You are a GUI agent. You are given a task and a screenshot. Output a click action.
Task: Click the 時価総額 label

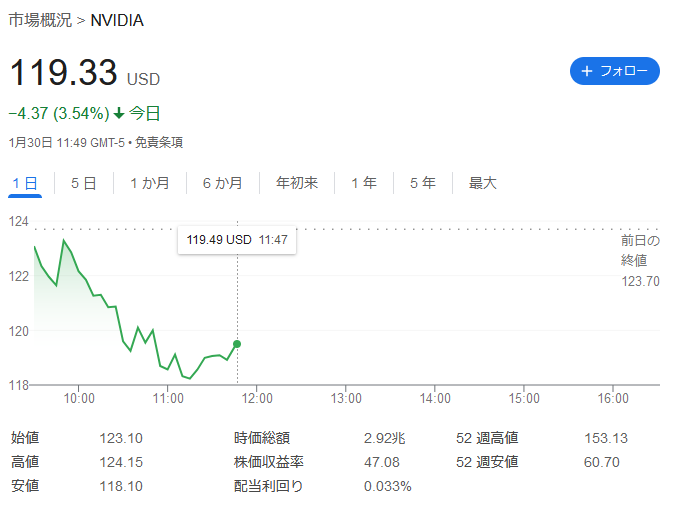pyautogui.click(x=262, y=438)
